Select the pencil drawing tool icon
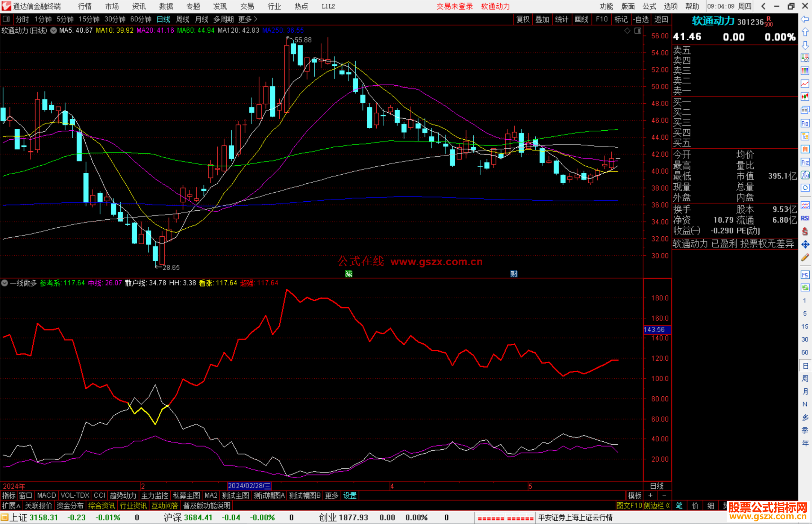812x524 pixels. click(x=805, y=258)
